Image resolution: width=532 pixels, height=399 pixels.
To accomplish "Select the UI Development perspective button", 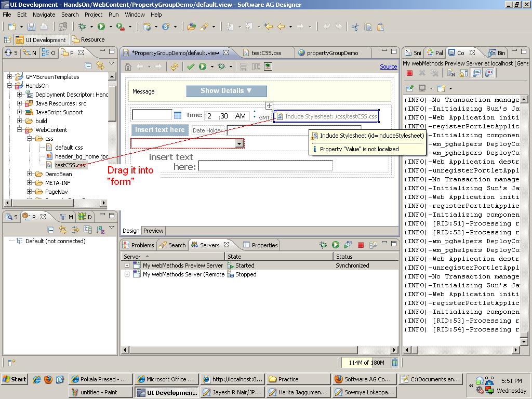I will (x=41, y=39).
